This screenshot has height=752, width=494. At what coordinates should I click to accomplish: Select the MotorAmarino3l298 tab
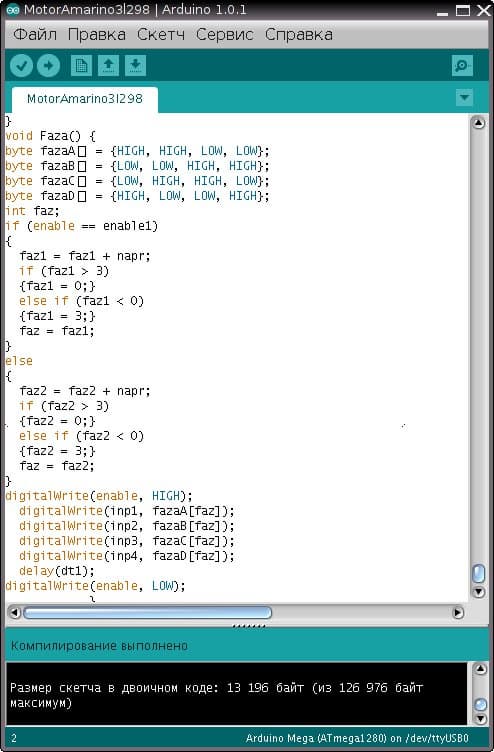point(85,99)
